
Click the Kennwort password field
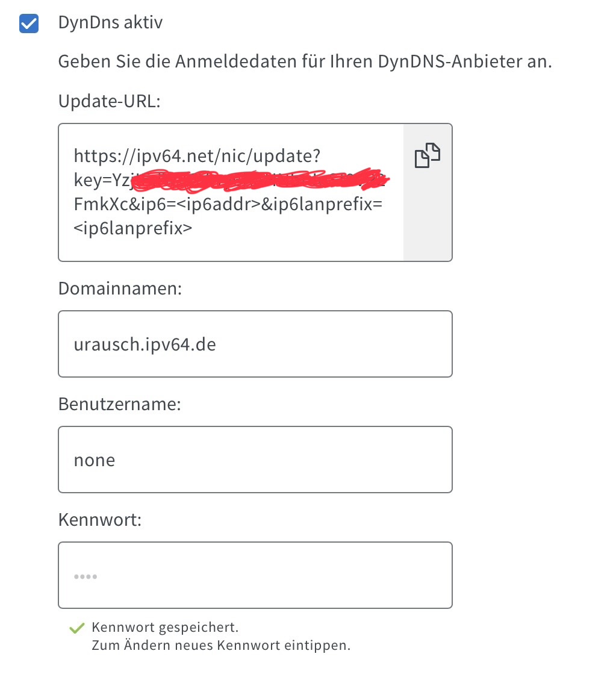pos(255,575)
